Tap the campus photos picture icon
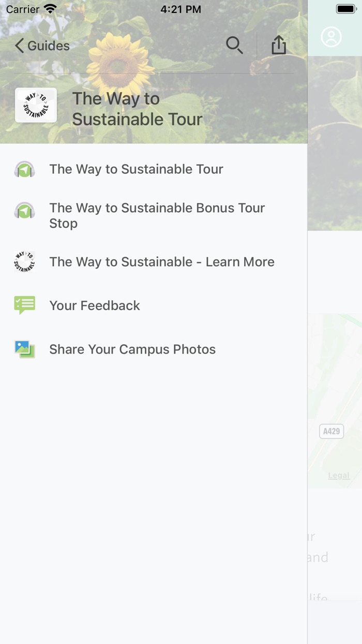 pyautogui.click(x=24, y=349)
